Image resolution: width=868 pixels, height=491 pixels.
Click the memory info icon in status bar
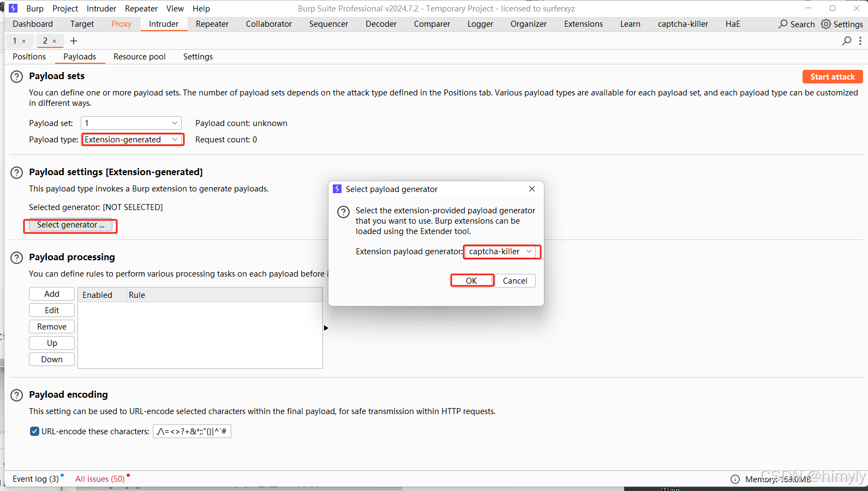[735, 479]
